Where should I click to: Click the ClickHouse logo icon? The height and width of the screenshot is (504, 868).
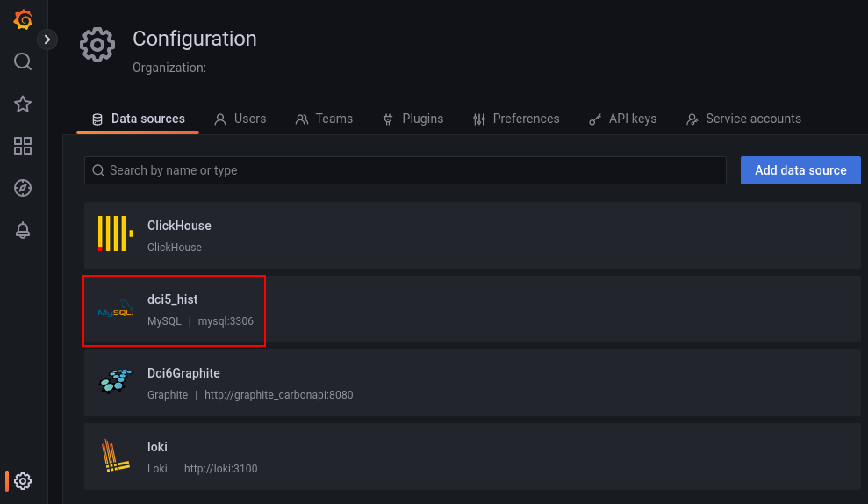(x=116, y=234)
